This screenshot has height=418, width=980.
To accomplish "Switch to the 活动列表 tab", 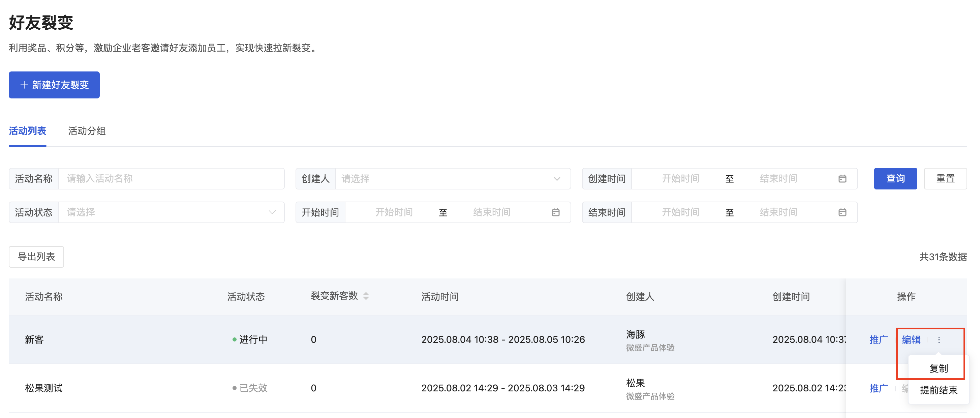I will click(x=27, y=131).
